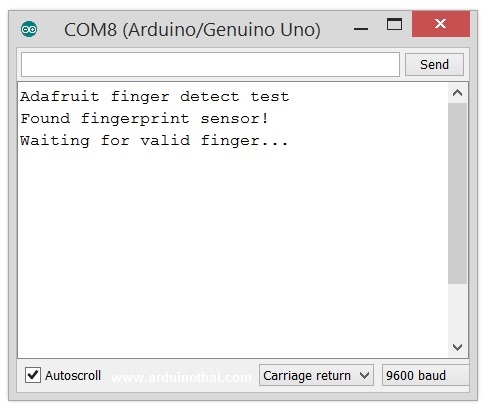Click the vertical scrollbar thumb
The image size is (491, 408).
pos(457,193)
